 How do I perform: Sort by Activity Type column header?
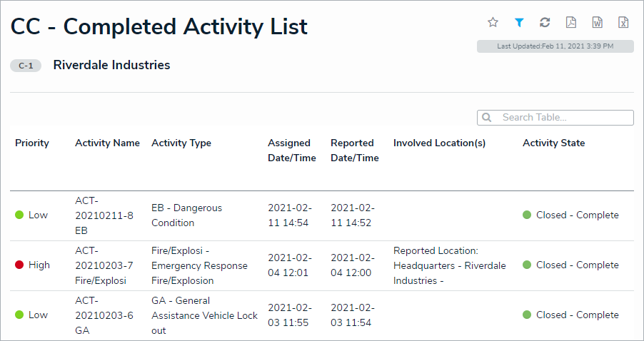181,143
